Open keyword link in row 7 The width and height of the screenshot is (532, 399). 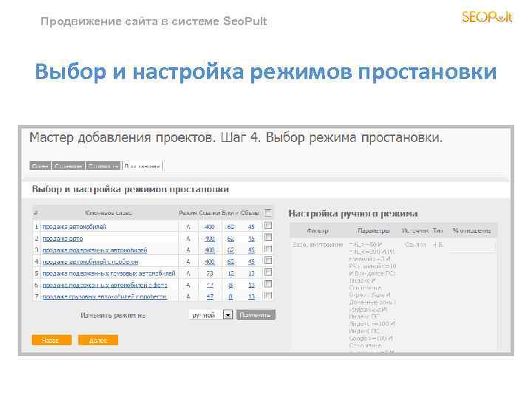104,296
